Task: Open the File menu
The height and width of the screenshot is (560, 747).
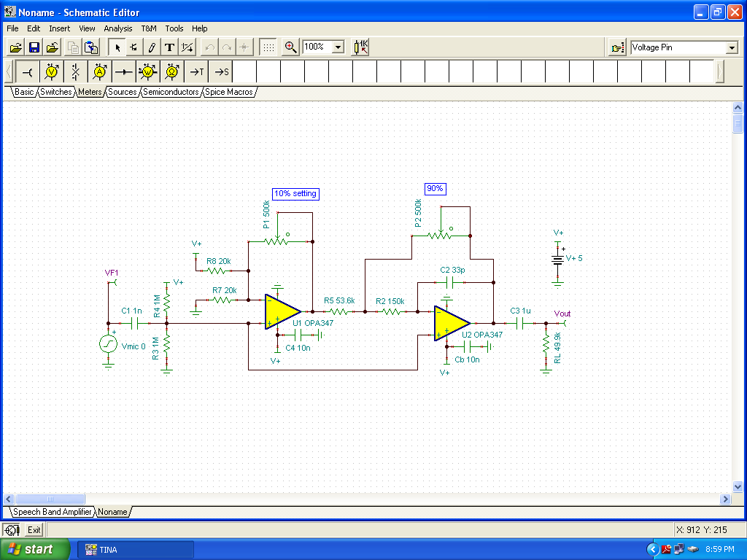Action: (x=12, y=28)
